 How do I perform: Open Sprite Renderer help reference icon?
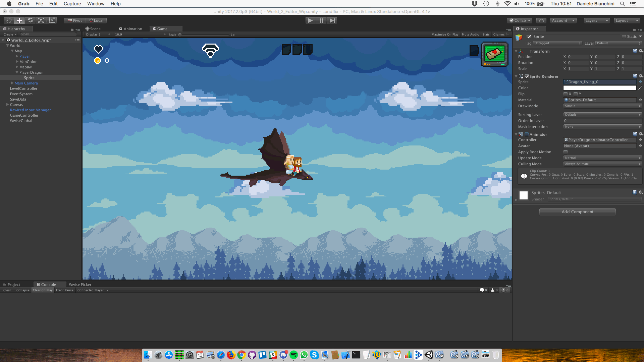tap(635, 76)
